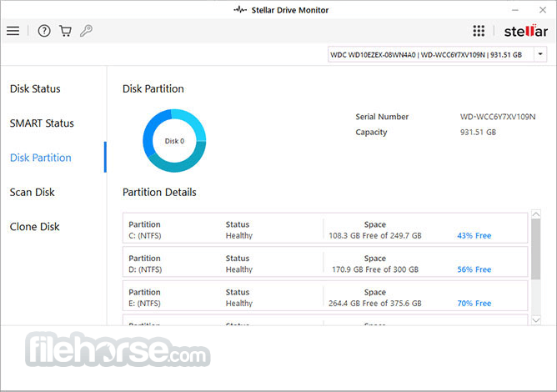This screenshot has height=392, width=557.
Task: Click 170.9 GB Free of 300 GB
Action: coord(375,269)
